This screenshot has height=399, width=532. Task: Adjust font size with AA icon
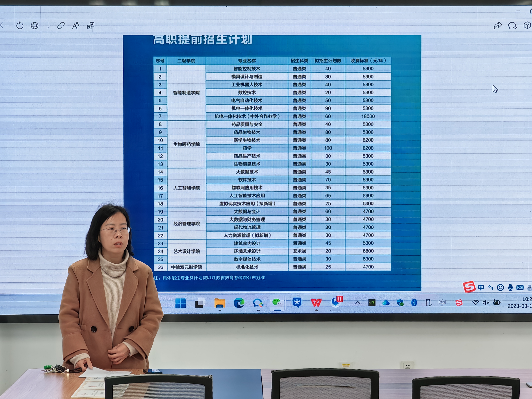tap(76, 25)
